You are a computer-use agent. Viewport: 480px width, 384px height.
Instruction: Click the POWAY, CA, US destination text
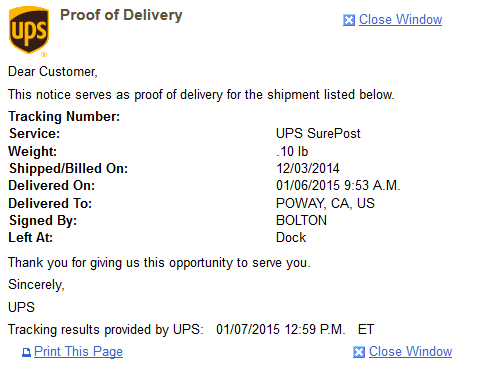(325, 203)
